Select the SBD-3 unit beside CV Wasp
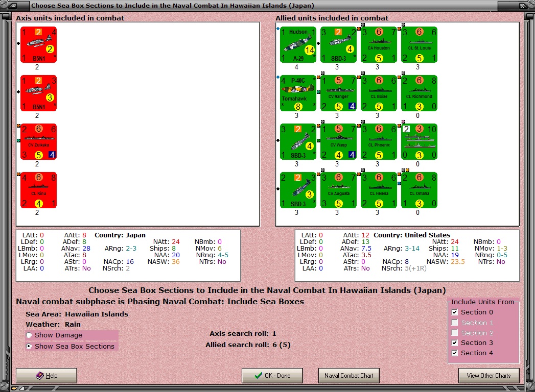Image resolution: width=535 pixels, height=392 pixels. pyautogui.click(x=298, y=141)
